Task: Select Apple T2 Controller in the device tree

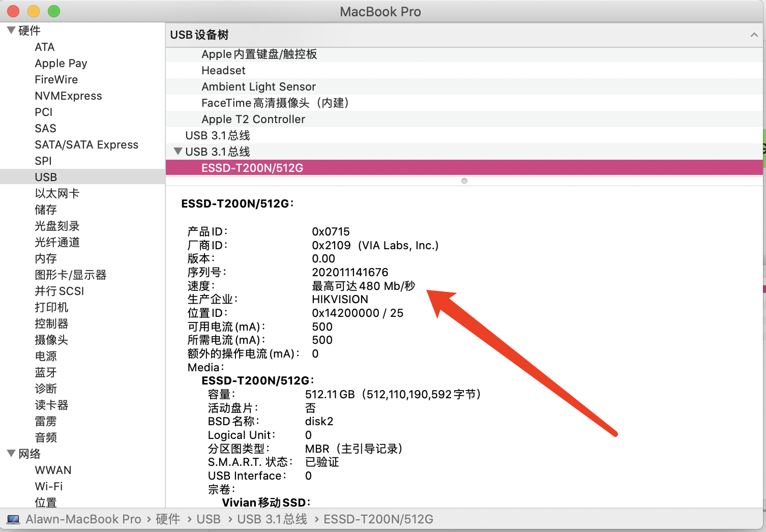Action: (x=253, y=119)
